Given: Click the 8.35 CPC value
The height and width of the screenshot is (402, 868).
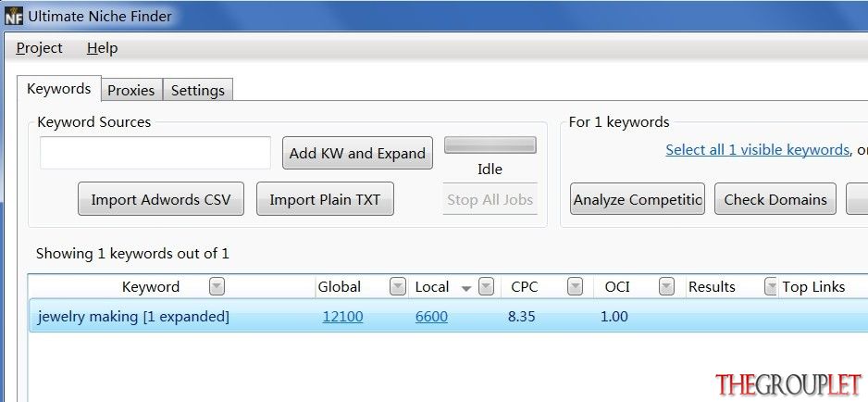Looking at the screenshot, I should pos(522,317).
